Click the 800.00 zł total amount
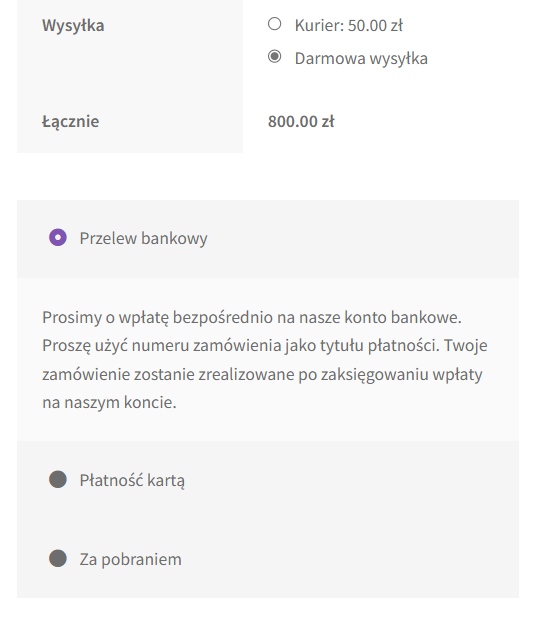Image resolution: width=536 pixels, height=617 pixels. 301,122
